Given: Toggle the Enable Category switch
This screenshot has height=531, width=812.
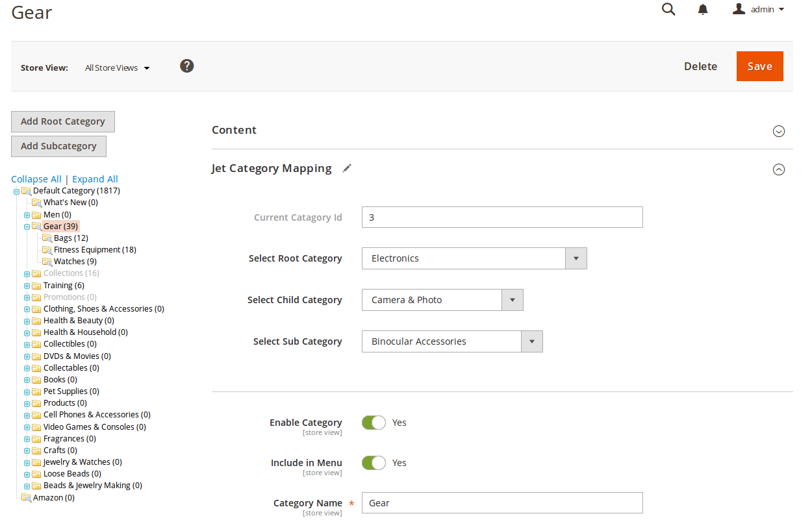Looking at the screenshot, I should pos(374,423).
